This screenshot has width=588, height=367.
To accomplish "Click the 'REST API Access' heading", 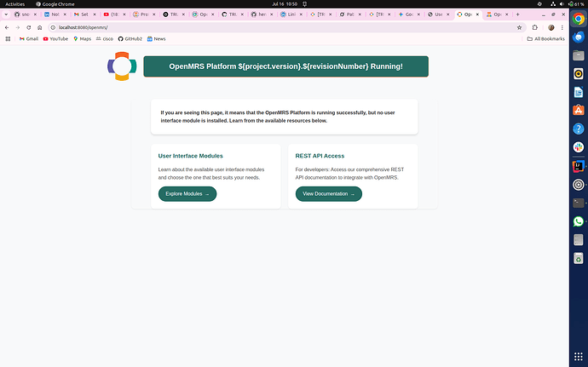I will click(320, 156).
